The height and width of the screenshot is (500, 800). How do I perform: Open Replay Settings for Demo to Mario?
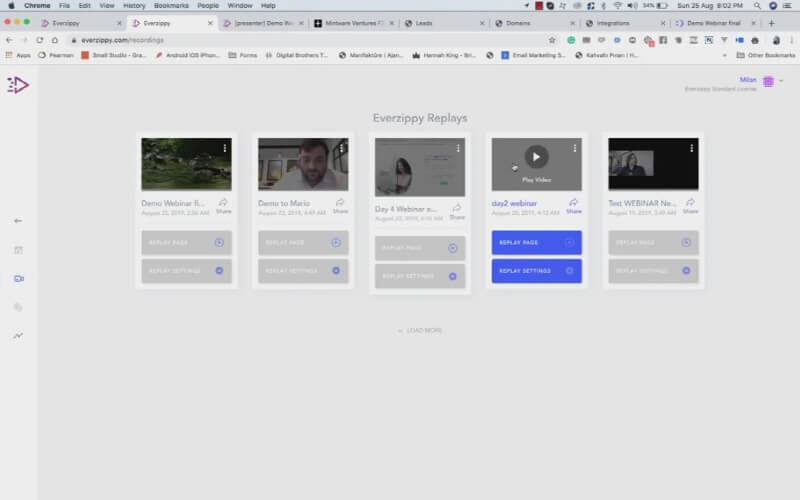point(303,270)
